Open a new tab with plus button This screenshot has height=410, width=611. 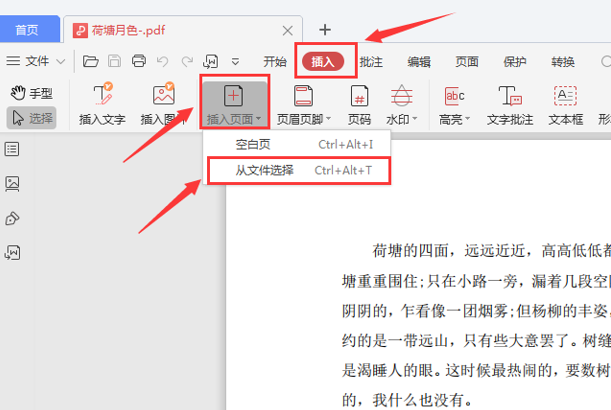[324, 29]
